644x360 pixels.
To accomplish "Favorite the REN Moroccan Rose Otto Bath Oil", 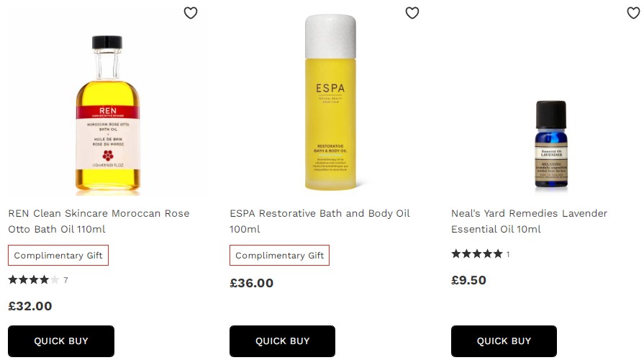I will click(191, 13).
